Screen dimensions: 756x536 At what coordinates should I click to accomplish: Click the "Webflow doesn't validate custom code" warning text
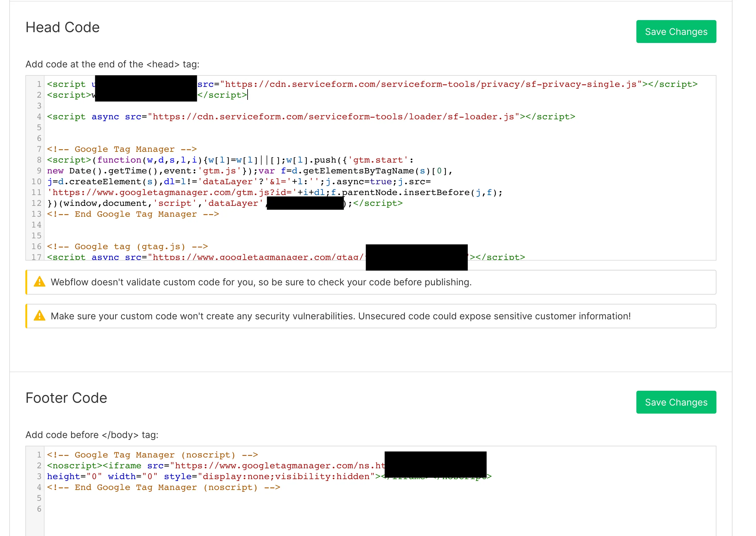261,282
